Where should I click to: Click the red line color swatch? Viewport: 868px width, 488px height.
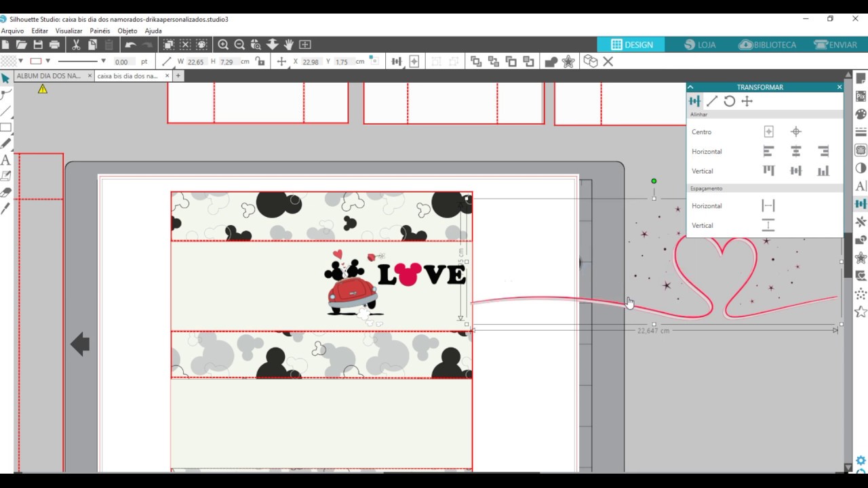pos(36,61)
